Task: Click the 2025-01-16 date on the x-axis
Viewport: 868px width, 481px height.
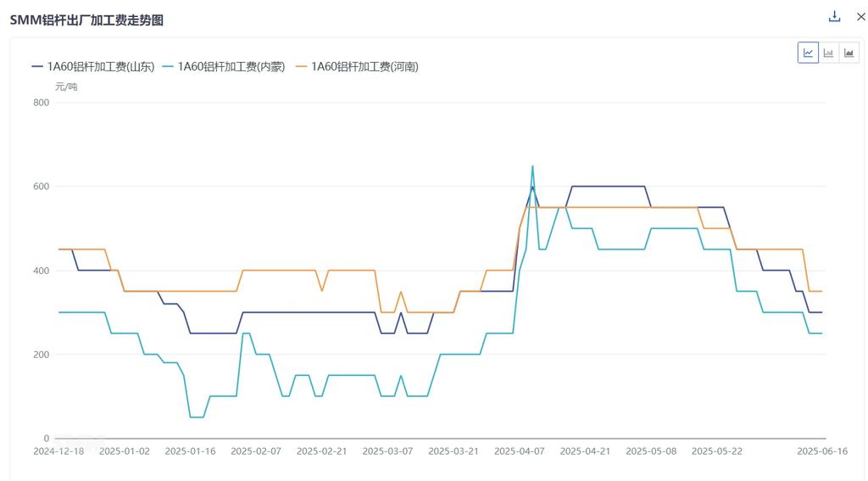Action: coord(190,451)
